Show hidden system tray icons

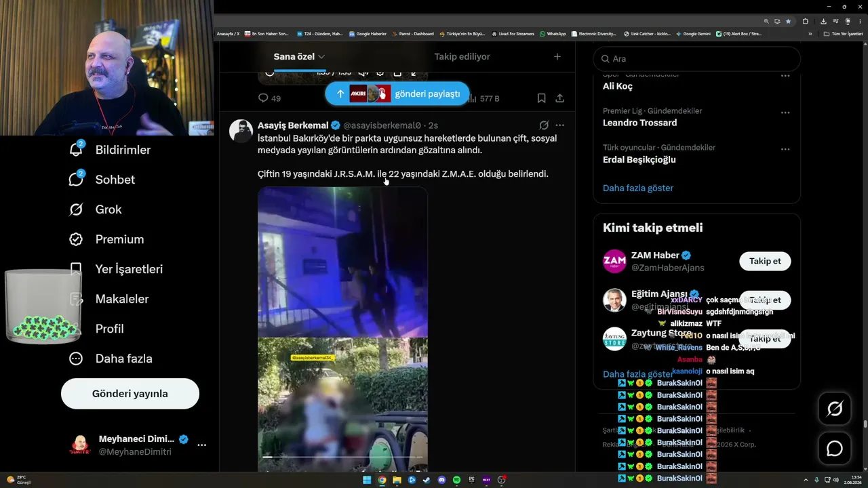point(806,480)
